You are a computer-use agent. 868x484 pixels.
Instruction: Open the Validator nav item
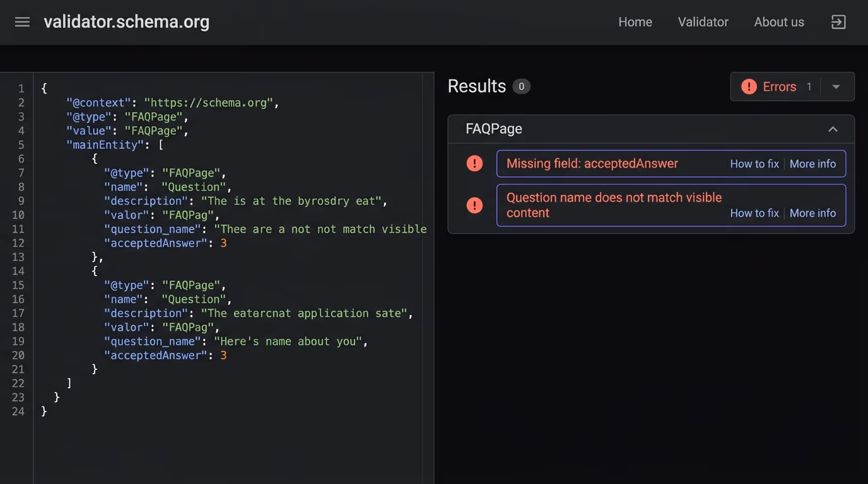coord(703,22)
